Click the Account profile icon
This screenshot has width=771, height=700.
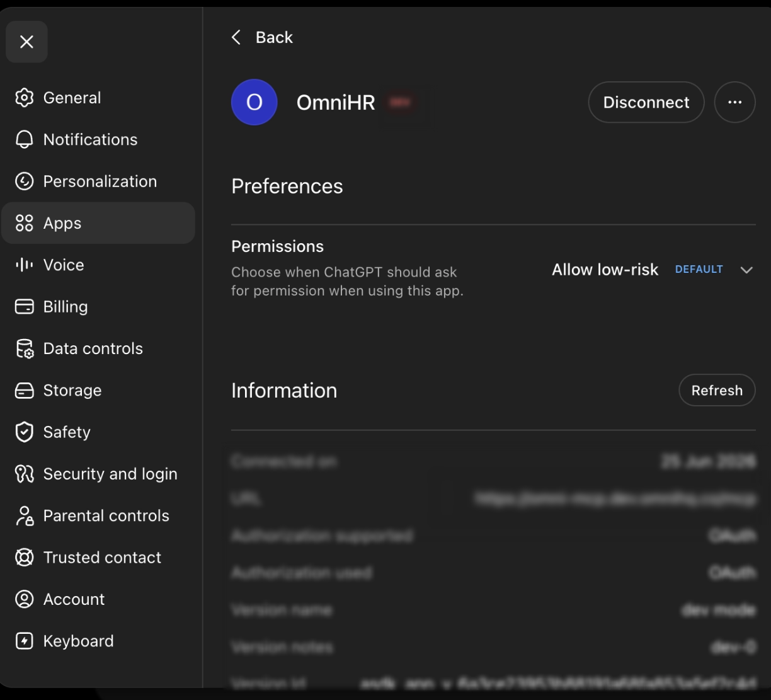(24, 599)
